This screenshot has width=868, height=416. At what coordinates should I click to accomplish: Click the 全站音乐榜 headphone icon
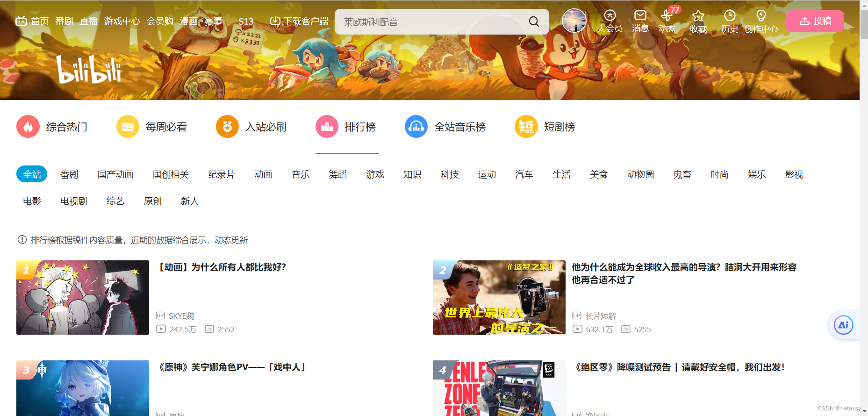[416, 127]
